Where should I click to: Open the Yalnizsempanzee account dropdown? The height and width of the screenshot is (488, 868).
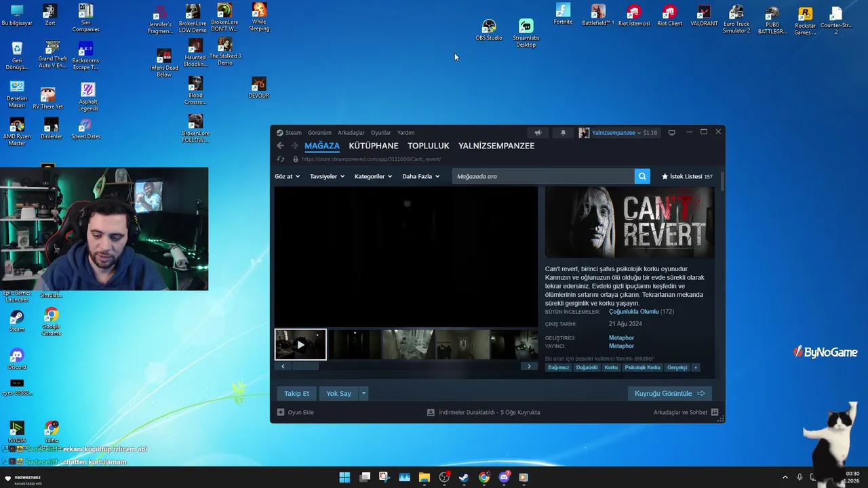616,133
